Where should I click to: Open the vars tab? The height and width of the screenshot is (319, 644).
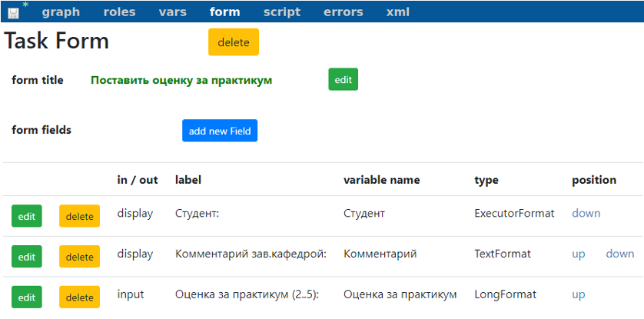(x=172, y=12)
